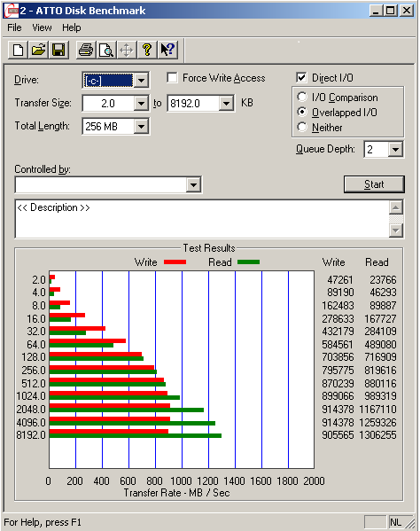Open the View menu

[42, 27]
